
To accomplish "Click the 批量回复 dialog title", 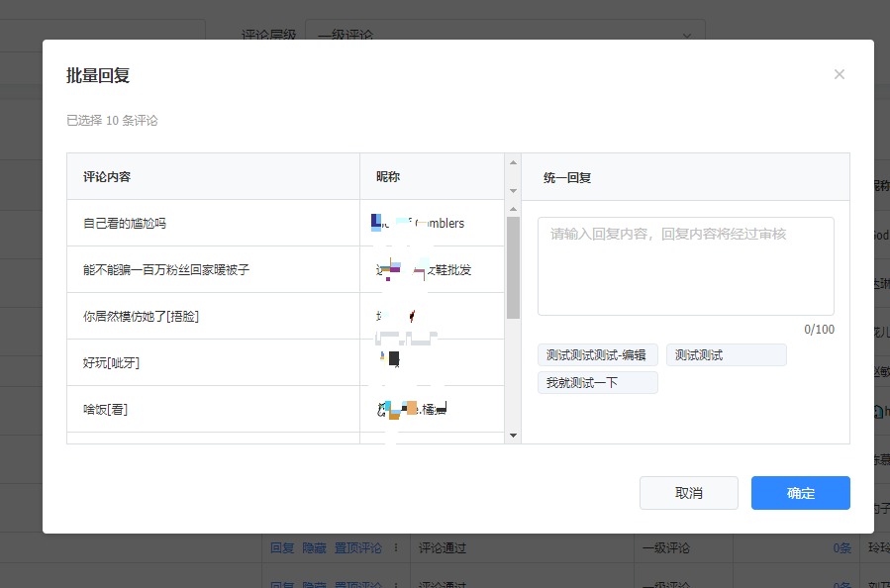I will [x=98, y=75].
